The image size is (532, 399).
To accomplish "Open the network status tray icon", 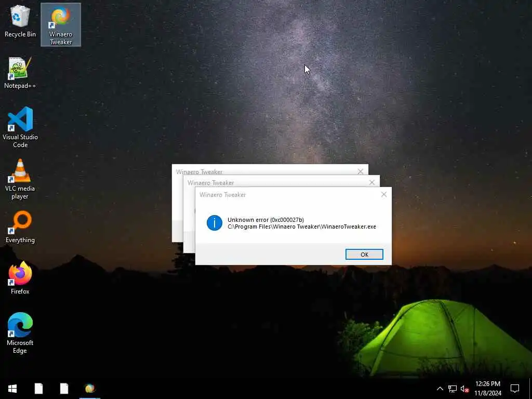I will click(453, 389).
